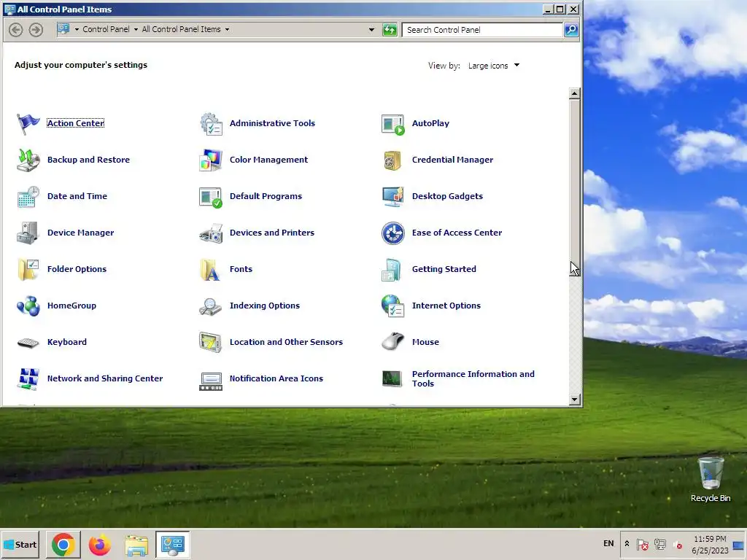Viewport: 747px width, 560px height.
Task: Open Administrative Tools icon
Action: (211, 124)
